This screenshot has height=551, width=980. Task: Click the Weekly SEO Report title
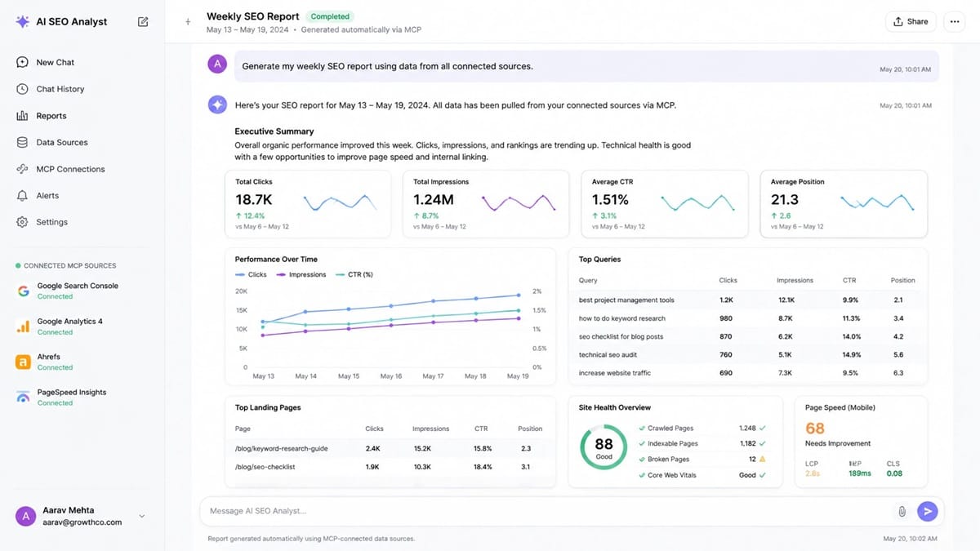253,16
